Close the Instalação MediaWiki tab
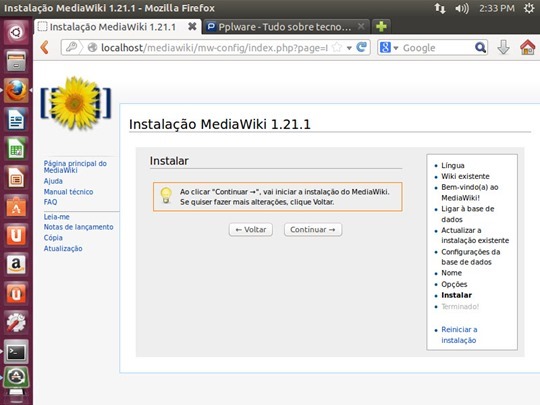The image size is (540, 405). point(192,26)
